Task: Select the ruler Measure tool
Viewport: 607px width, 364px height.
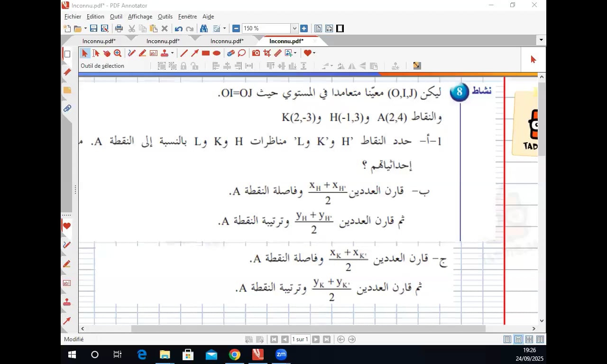Action: [x=278, y=53]
